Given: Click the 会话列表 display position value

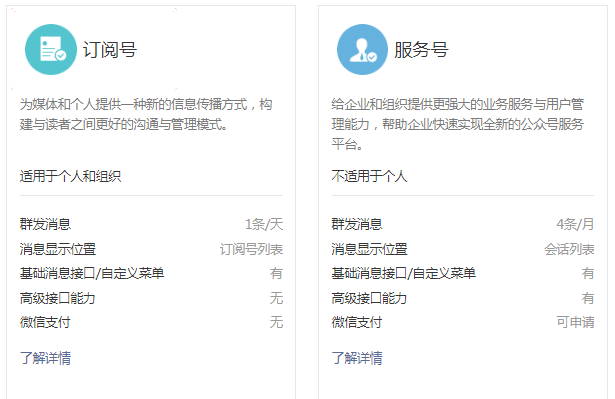Looking at the screenshot, I should coord(569,249).
